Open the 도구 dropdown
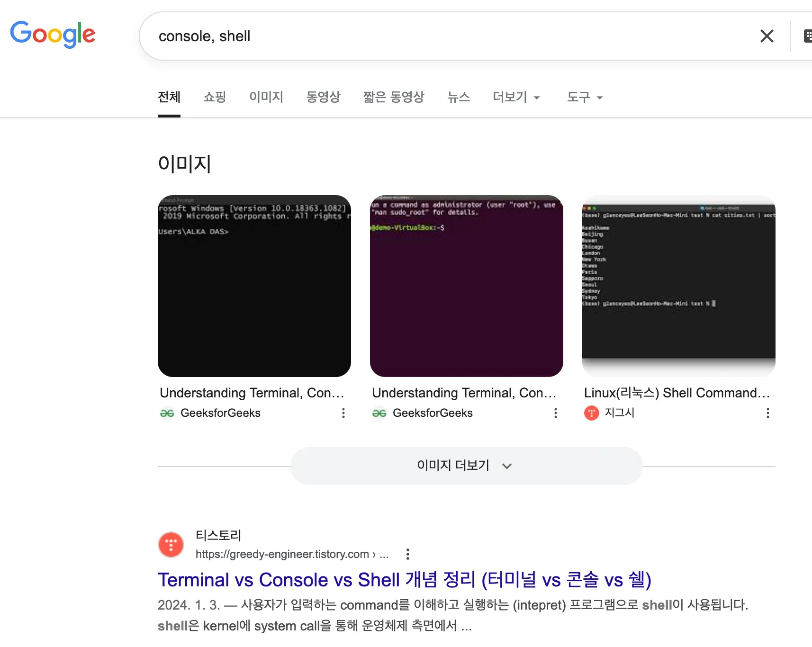The image size is (812, 647). pos(585,97)
